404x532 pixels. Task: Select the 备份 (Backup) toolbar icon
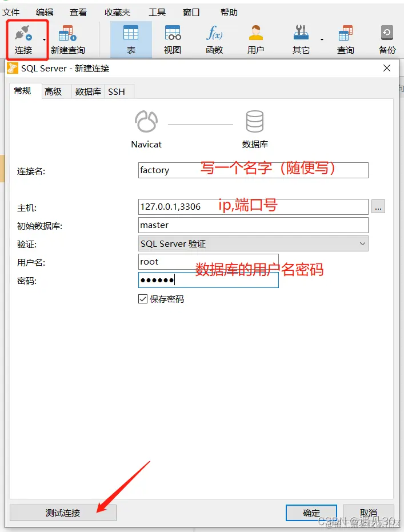pyautogui.click(x=387, y=39)
